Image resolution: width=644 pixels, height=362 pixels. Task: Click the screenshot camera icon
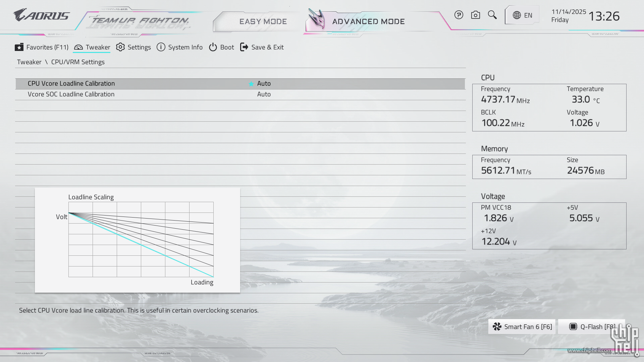click(x=475, y=15)
